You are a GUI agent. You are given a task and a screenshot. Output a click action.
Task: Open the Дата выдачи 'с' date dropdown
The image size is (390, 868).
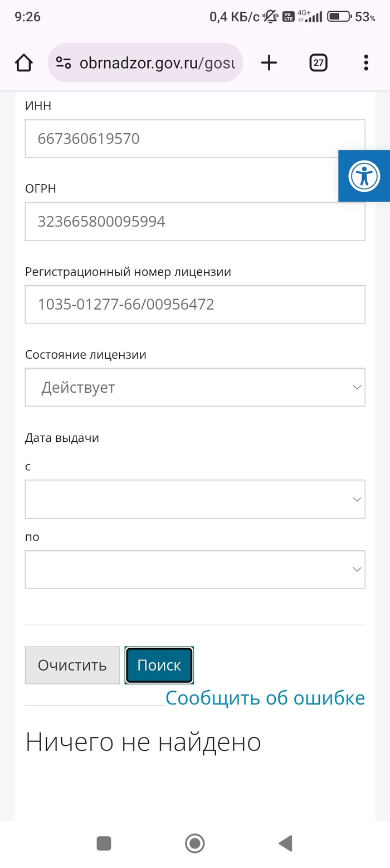point(195,499)
